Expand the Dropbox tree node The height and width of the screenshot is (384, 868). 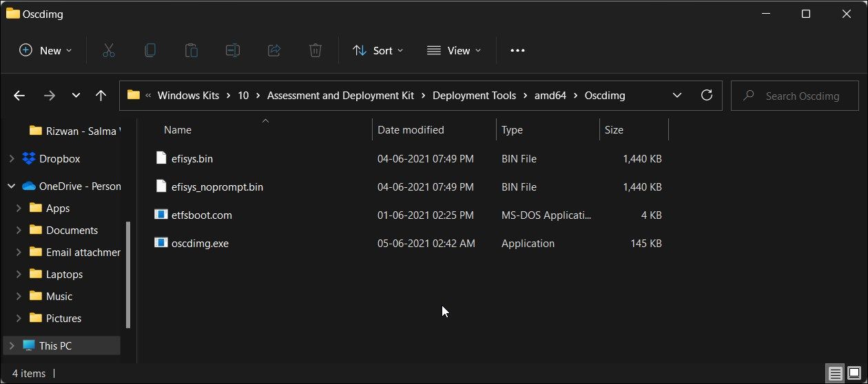click(11, 158)
